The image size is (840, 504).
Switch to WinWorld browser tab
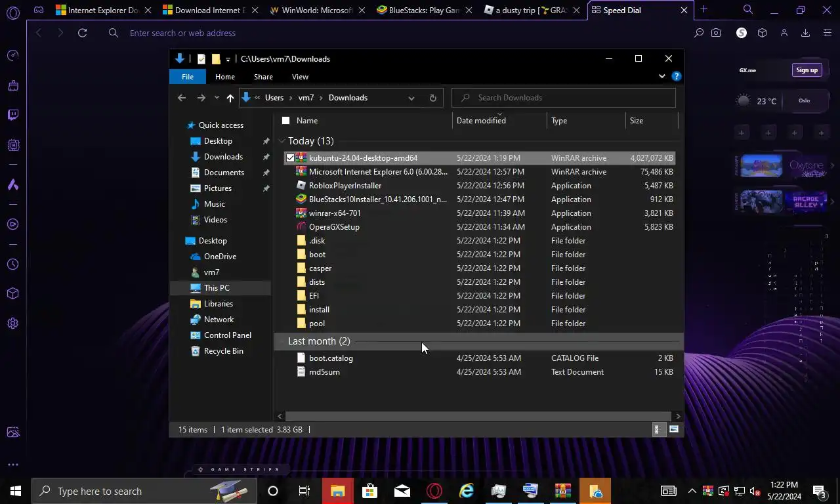click(317, 10)
